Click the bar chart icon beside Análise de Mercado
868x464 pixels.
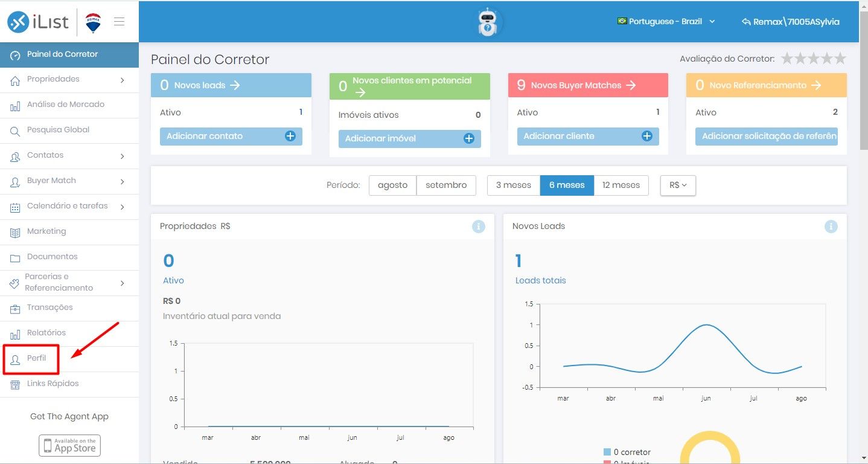tap(15, 106)
